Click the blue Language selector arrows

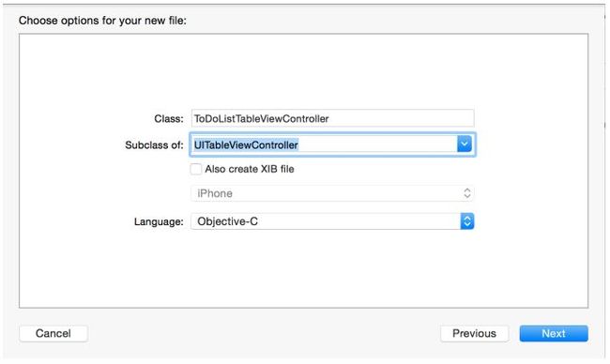pos(467,221)
